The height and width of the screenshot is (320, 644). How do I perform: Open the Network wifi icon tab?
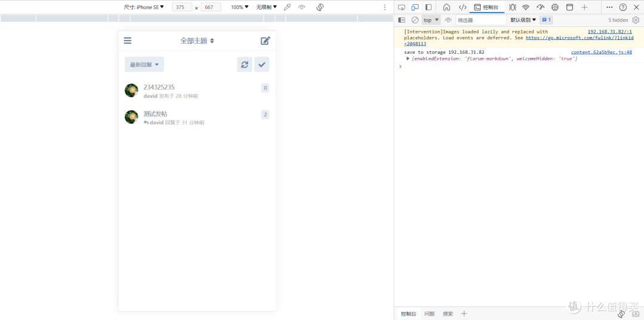[526, 7]
